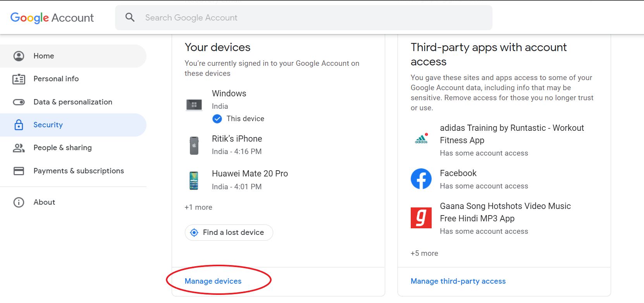
Task: Select the Windows device entry
Action: pyautogui.click(x=279, y=106)
